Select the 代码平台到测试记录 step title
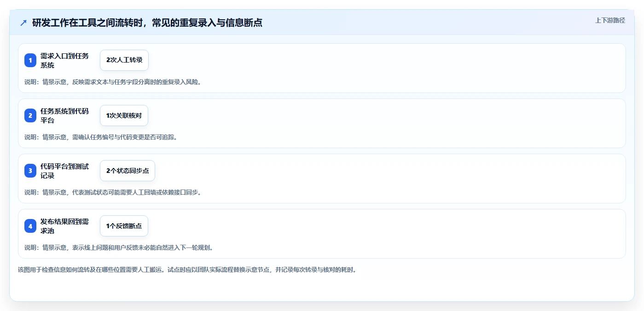The width and height of the screenshot is (644, 311). tap(65, 171)
